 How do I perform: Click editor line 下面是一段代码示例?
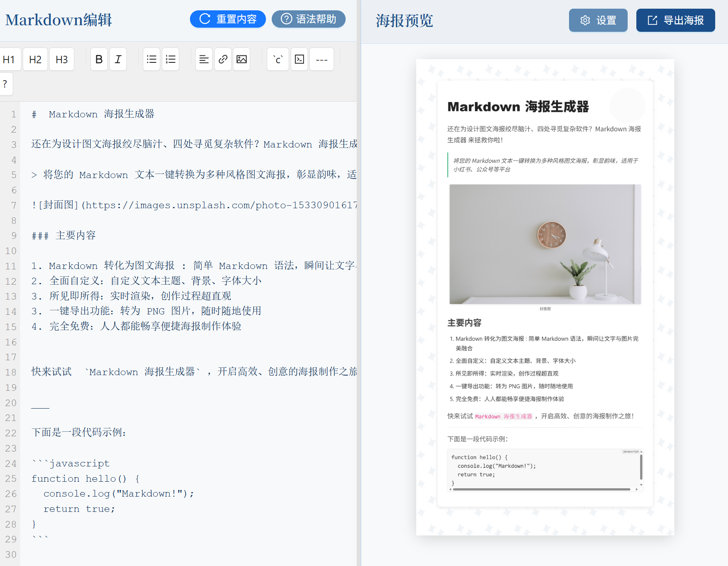79,433
